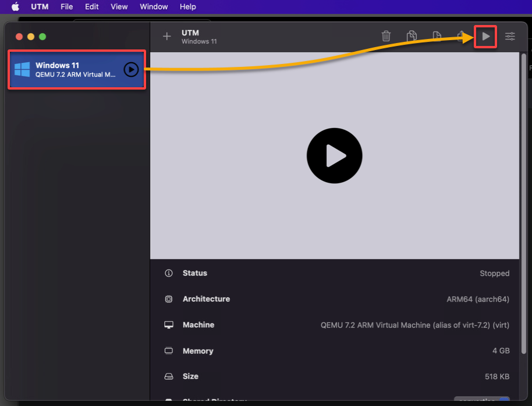
Task: Open the Window menu
Action: (154, 6)
